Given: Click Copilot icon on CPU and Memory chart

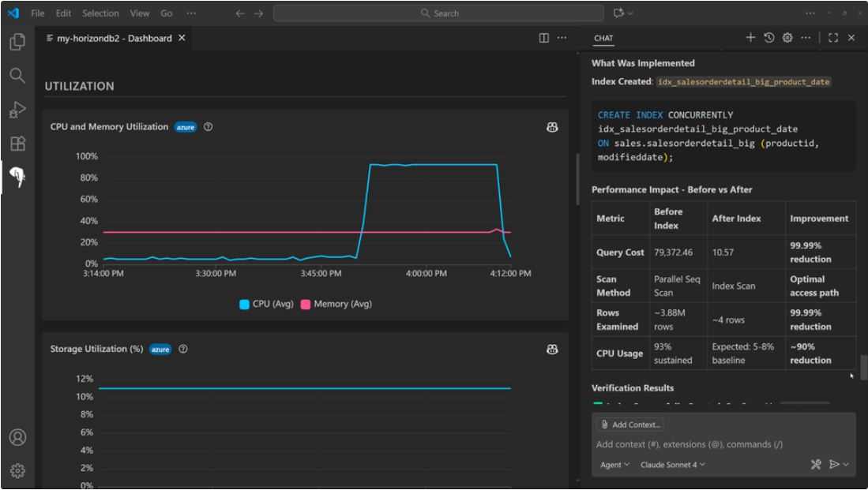Looking at the screenshot, I should coord(552,127).
